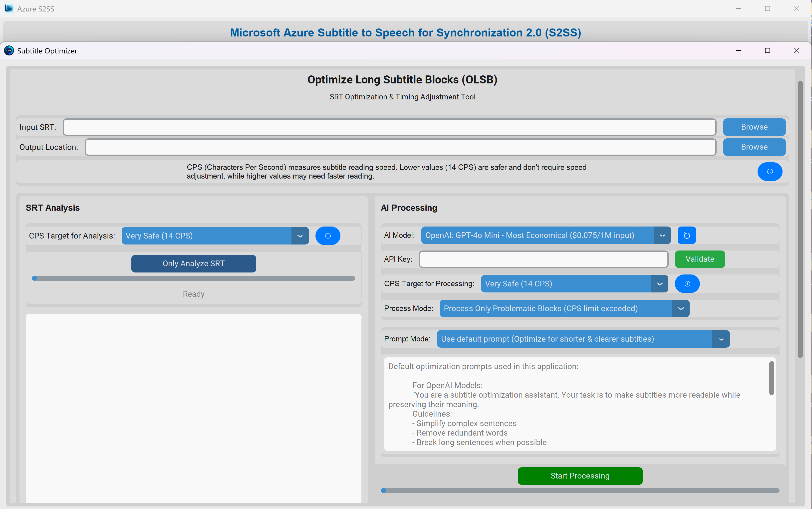Click the info icon beside CPS description
812x509 pixels.
coord(770,172)
